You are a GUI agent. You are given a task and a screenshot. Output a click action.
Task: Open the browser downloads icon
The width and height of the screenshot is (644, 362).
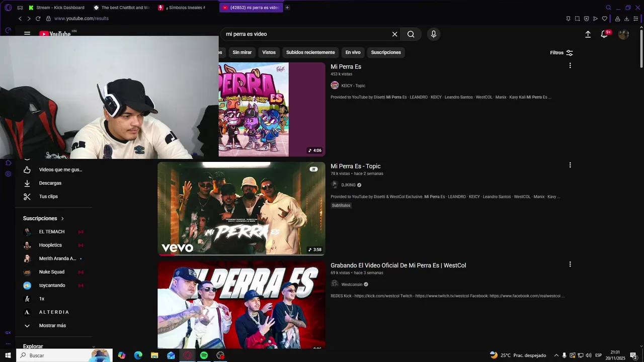(x=626, y=19)
